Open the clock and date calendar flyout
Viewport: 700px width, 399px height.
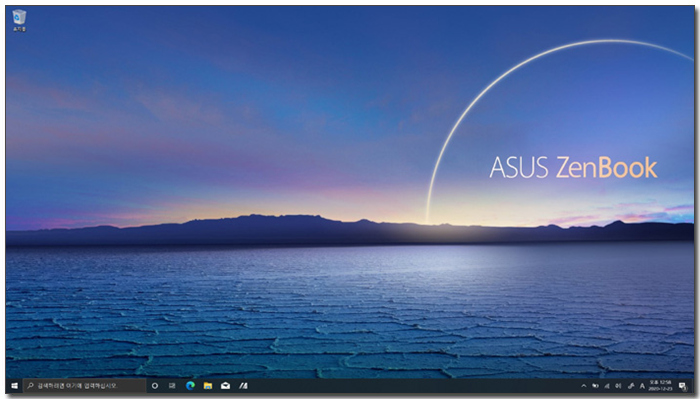660,386
